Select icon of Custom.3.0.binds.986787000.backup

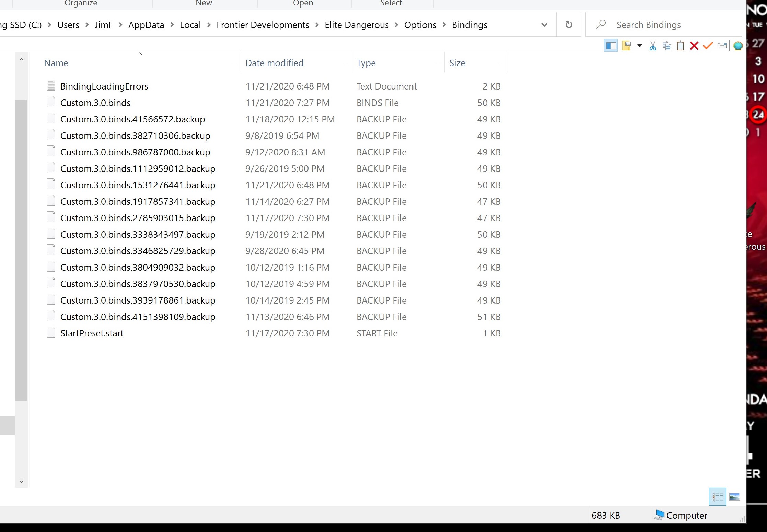click(51, 151)
